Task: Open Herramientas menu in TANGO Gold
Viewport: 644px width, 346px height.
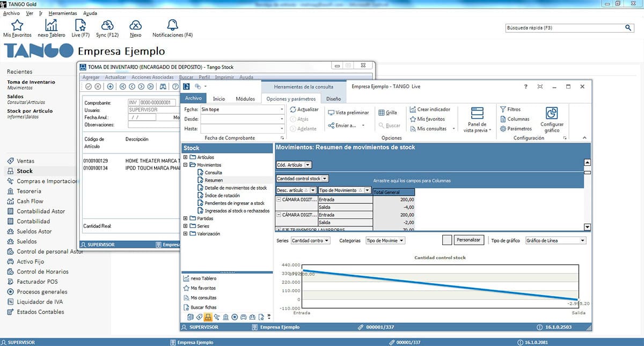Action: [x=62, y=13]
